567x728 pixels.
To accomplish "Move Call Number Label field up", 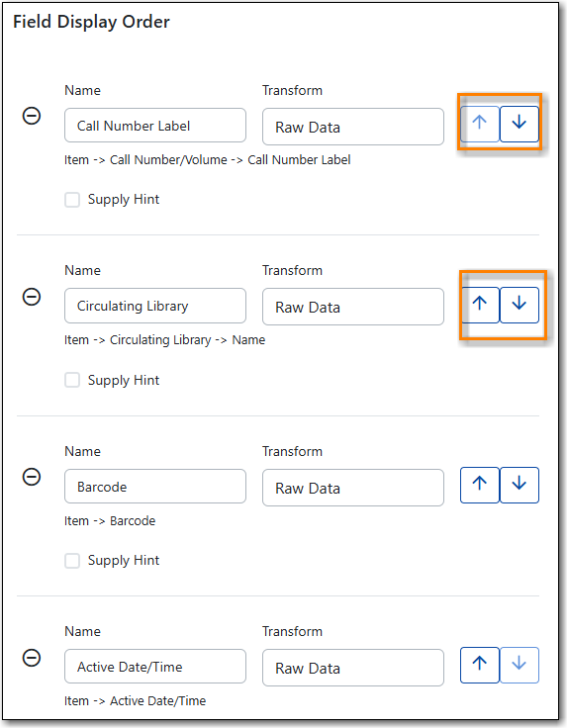I will (480, 124).
